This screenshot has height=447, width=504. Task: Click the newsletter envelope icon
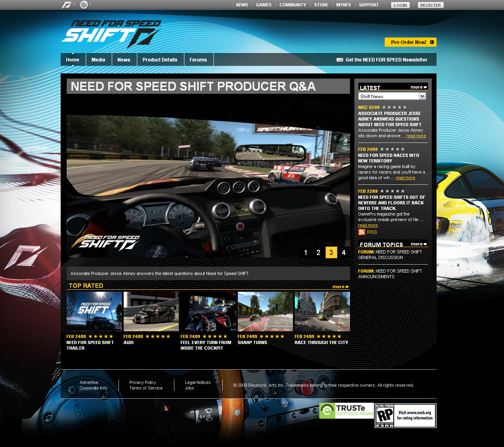coord(340,60)
